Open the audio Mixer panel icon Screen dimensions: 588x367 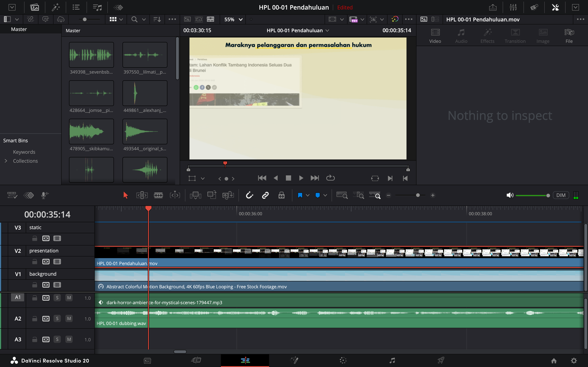point(513,7)
